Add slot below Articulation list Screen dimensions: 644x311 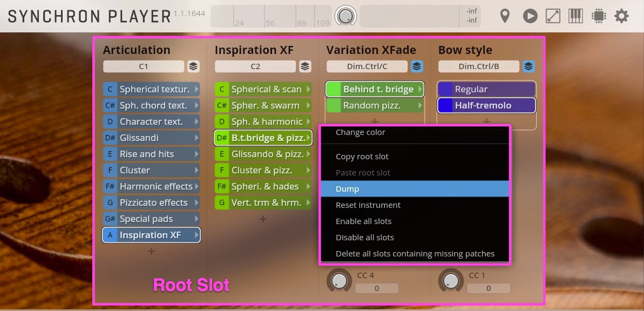coord(152,251)
